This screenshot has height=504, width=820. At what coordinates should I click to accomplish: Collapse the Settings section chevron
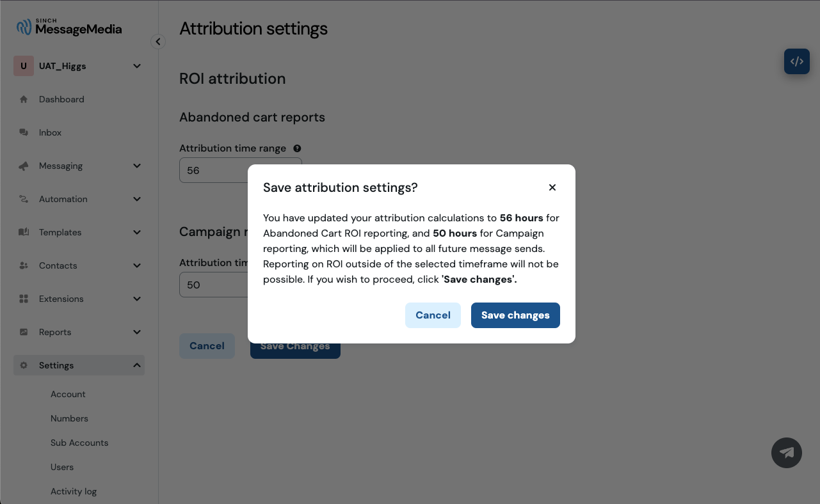coord(137,365)
